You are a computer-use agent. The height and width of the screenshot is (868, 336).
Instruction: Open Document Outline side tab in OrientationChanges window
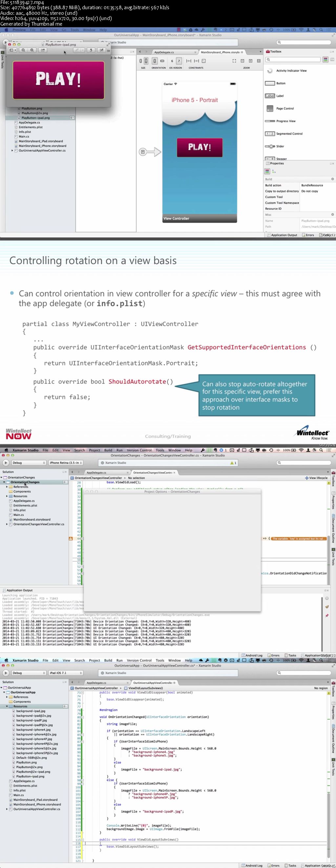tap(333, 528)
